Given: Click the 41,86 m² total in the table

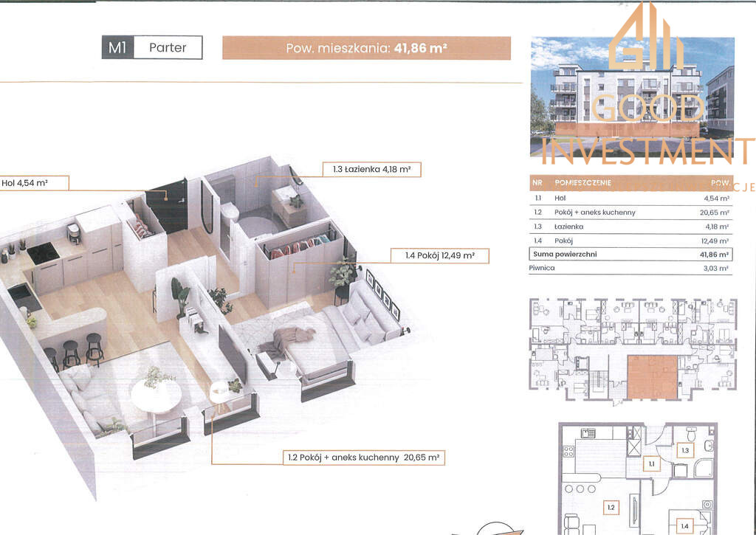Looking at the screenshot, I should point(715,254).
